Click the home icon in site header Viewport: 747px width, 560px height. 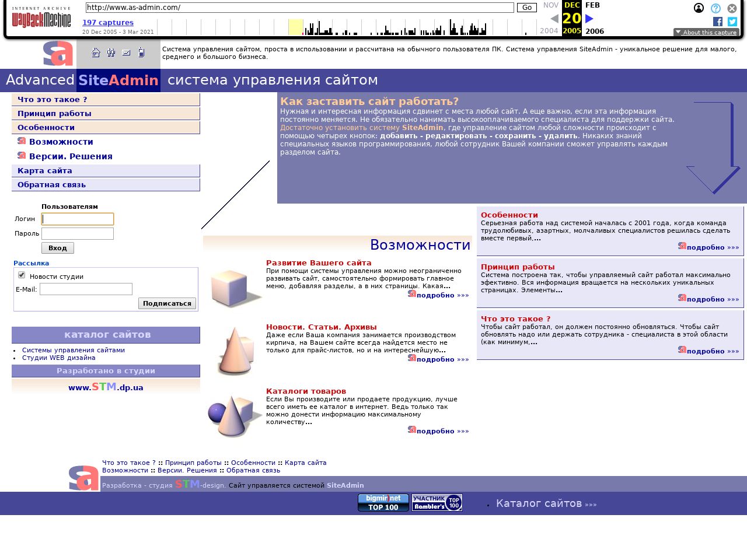click(x=96, y=52)
